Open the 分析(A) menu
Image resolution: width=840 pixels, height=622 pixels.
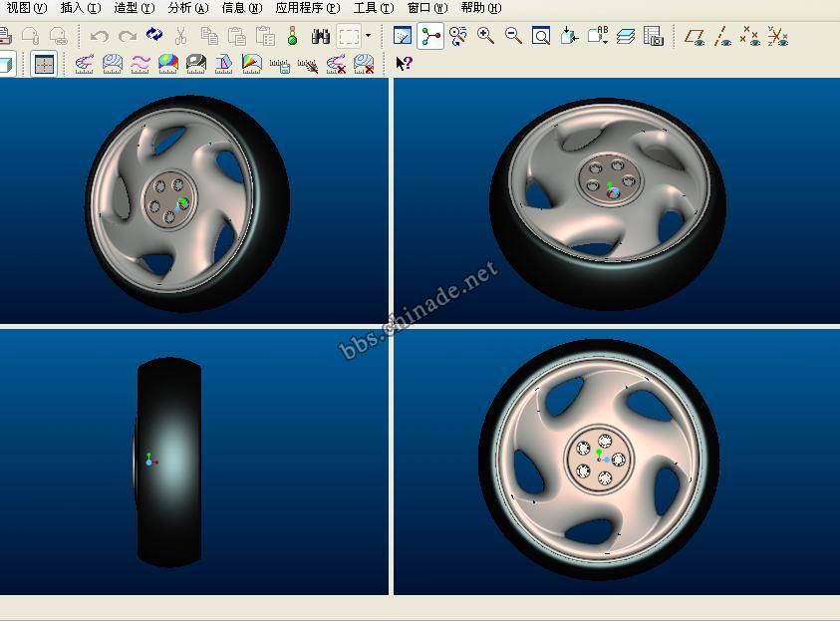[x=187, y=8]
